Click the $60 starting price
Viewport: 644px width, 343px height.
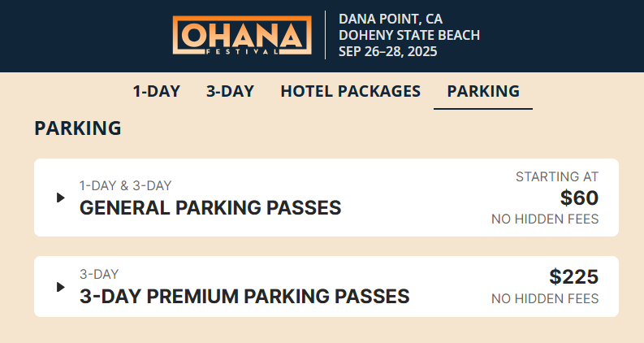click(x=579, y=198)
